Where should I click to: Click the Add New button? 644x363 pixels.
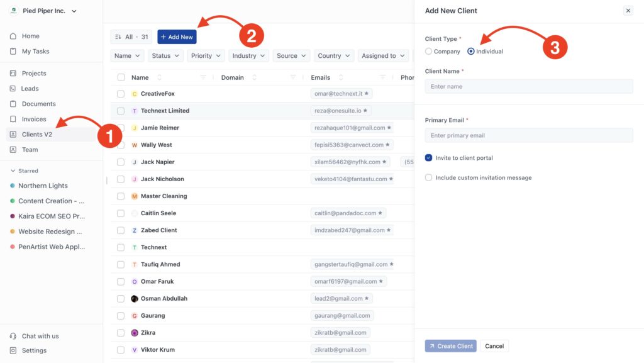coord(177,36)
